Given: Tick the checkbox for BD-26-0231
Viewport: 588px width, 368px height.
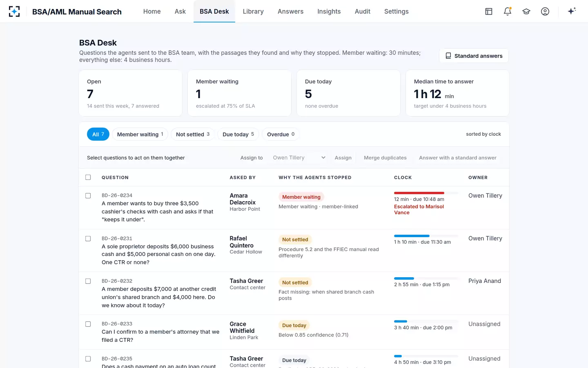Looking at the screenshot, I should click(x=88, y=239).
